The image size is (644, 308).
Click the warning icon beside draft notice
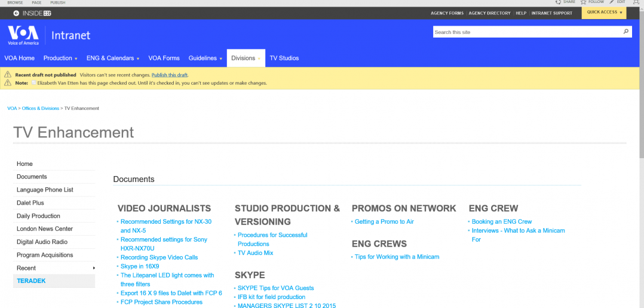[x=8, y=75]
